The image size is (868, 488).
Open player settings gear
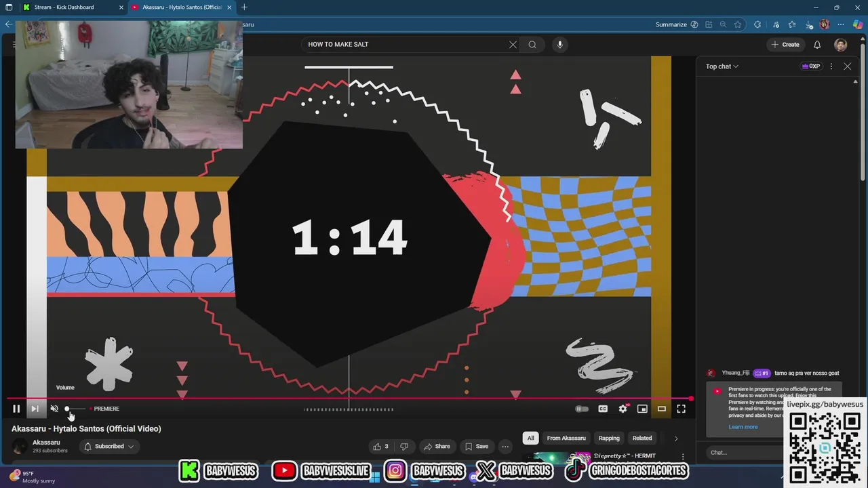(x=623, y=409)
